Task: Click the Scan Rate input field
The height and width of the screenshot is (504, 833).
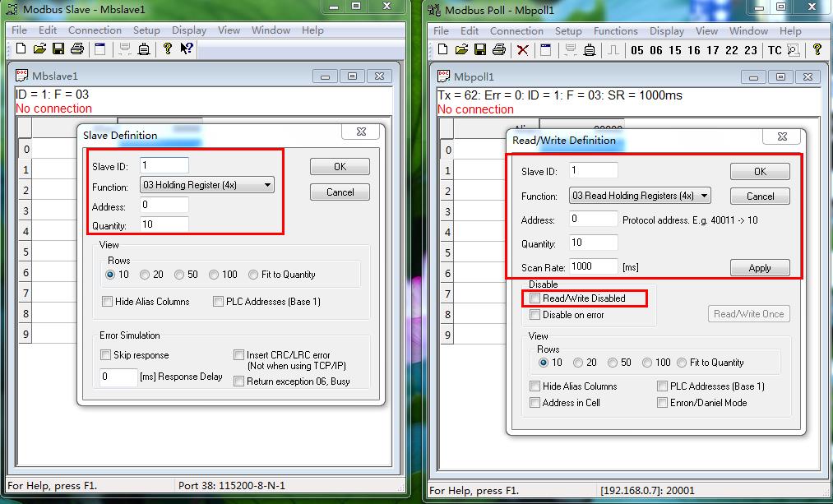Action: coord(593,266)
